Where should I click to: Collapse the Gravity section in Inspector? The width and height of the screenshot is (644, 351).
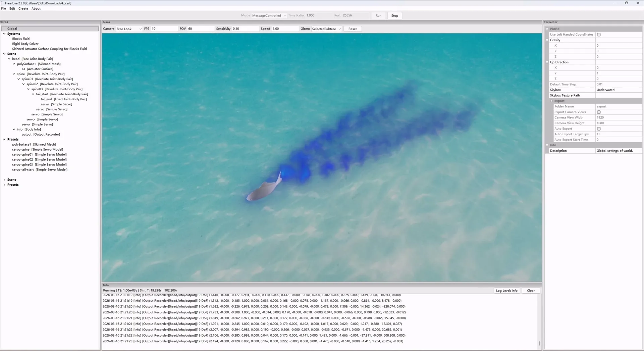point(547,40)
